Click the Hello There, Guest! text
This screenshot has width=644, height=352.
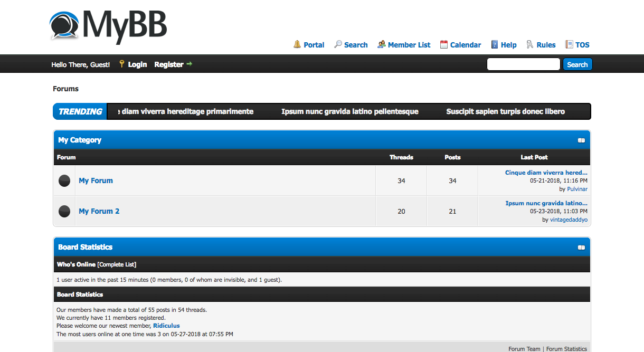pyautogui.click(x=81, y=64)
